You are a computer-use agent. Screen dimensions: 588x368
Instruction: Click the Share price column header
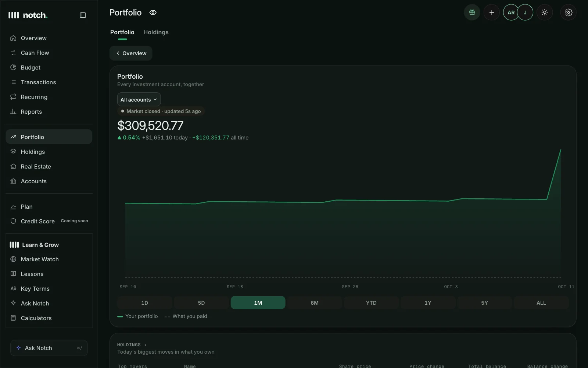coord(355,366)
